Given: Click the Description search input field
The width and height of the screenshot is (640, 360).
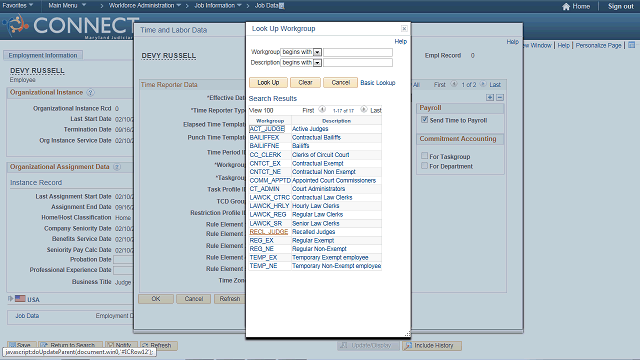Looking at the screenshot, I should click(358, 63).
